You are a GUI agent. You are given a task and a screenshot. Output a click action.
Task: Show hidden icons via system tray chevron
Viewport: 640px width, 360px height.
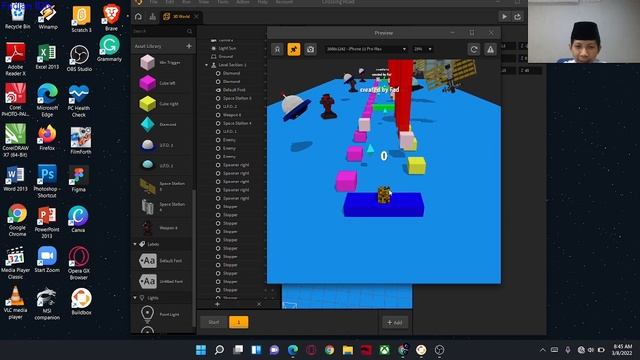(542, 350)
